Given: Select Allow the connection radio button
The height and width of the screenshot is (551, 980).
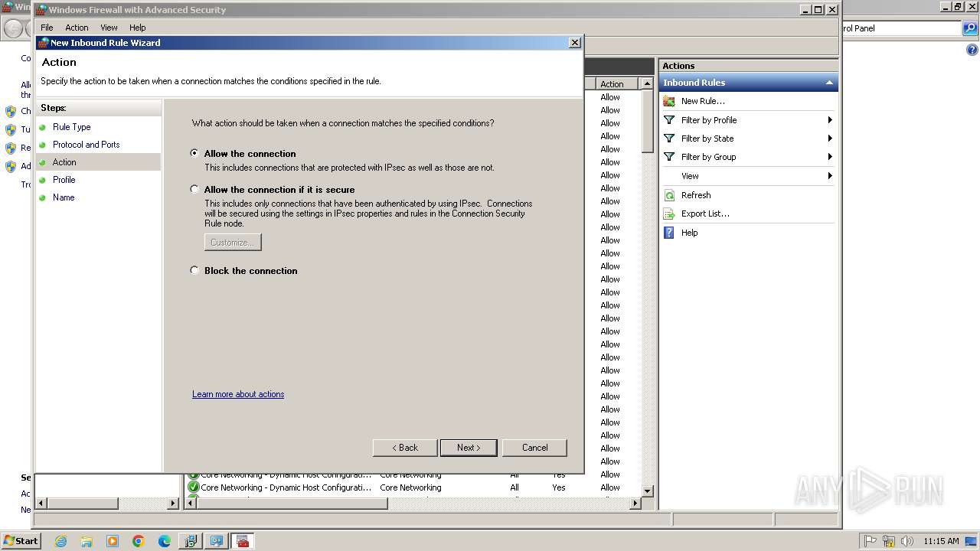Looking at the screenshot, I should pyautogui.click(x=194, y=153).
